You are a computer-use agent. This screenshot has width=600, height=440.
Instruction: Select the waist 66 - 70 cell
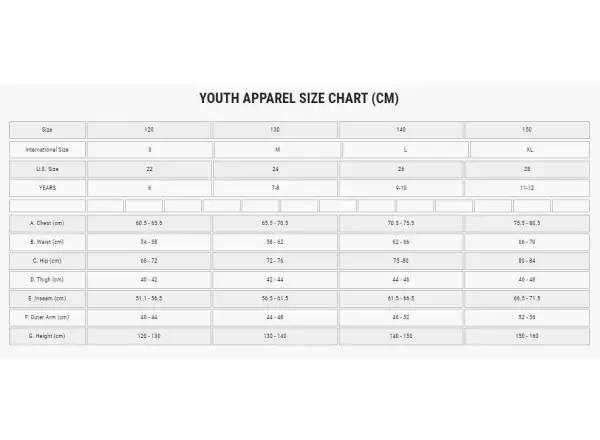coord(527,242)
